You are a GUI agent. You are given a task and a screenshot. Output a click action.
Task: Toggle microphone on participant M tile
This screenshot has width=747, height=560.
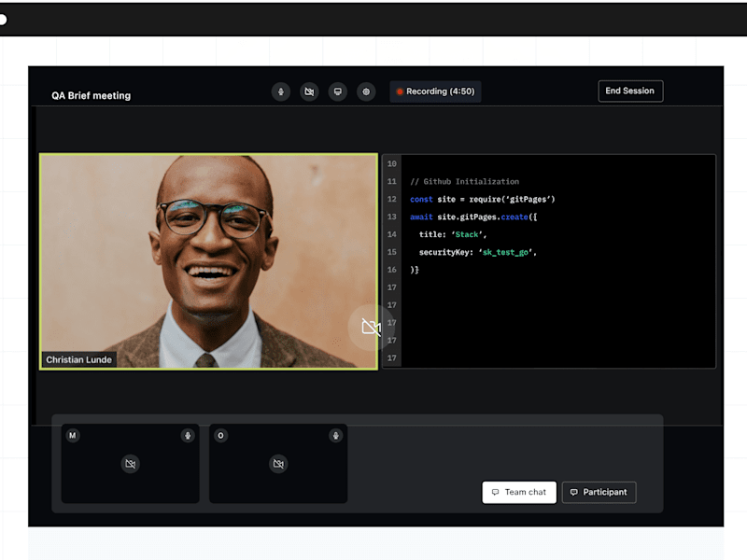[x=188, y=435]
